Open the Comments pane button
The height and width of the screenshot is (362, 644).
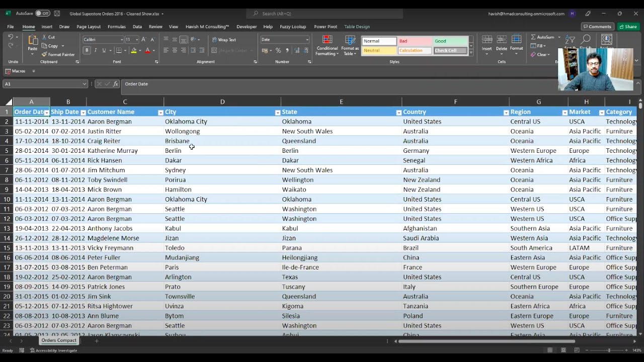[598, 27]
